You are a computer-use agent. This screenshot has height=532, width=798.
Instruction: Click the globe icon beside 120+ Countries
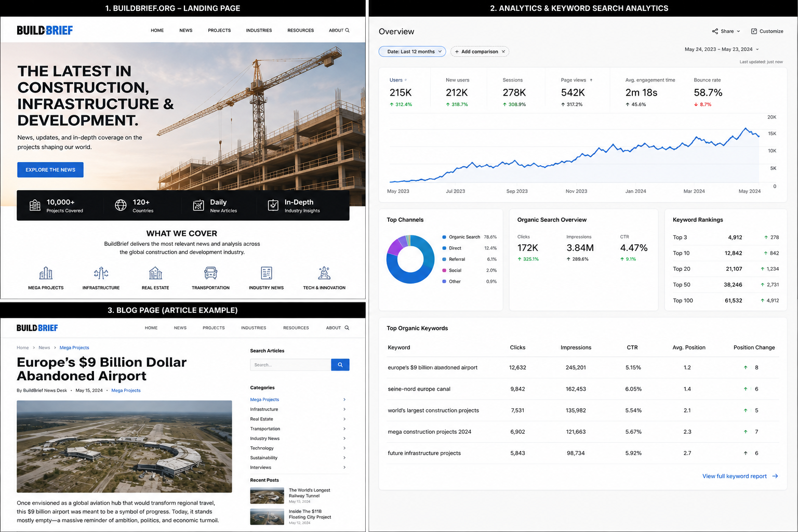coord(121,205)
